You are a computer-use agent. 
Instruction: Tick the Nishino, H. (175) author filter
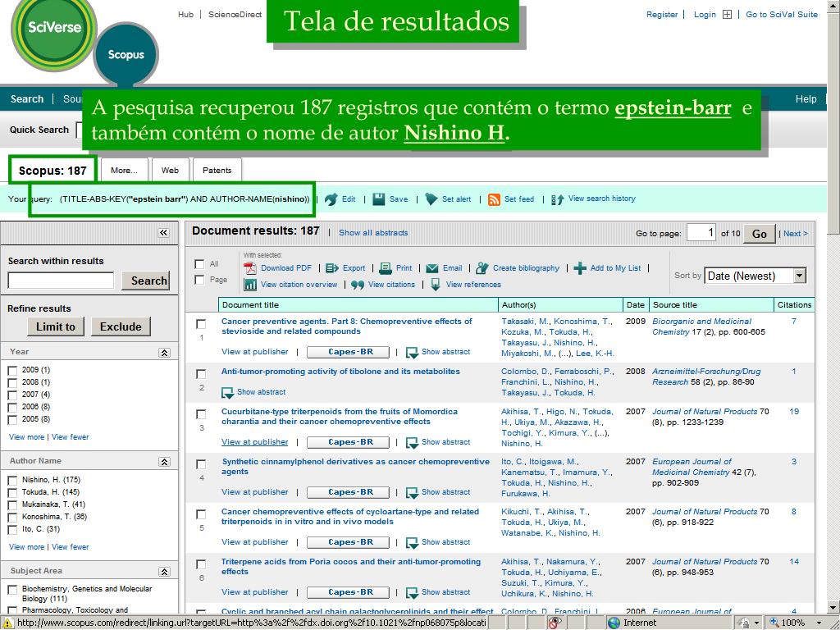point(12,481)
